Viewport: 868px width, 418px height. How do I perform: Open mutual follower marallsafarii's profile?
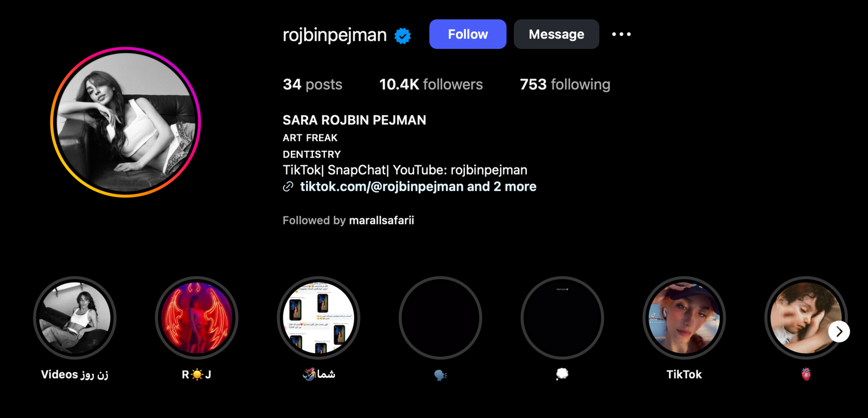pos(381,220)
